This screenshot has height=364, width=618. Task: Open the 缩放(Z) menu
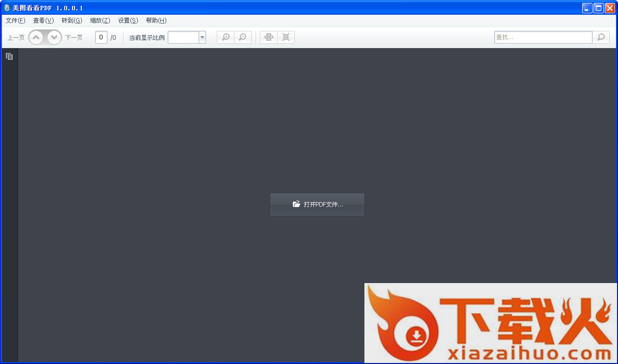100,21
